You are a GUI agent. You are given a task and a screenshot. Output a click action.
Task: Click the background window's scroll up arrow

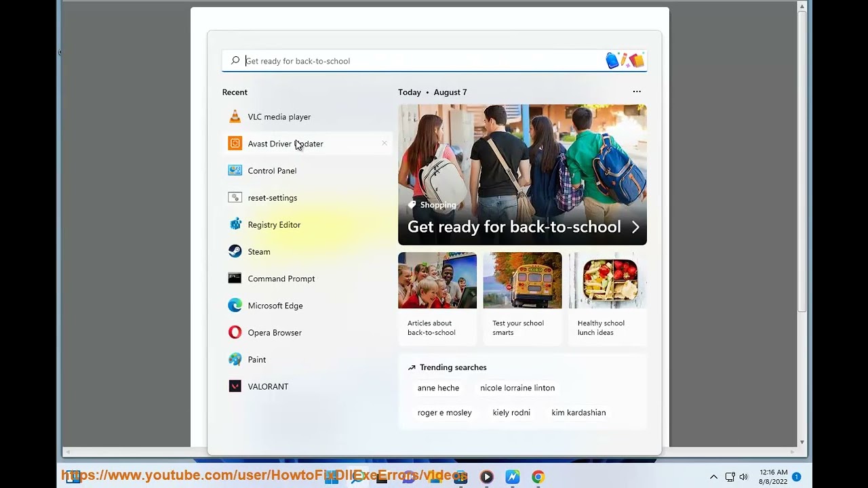click(x=802, y=6)
